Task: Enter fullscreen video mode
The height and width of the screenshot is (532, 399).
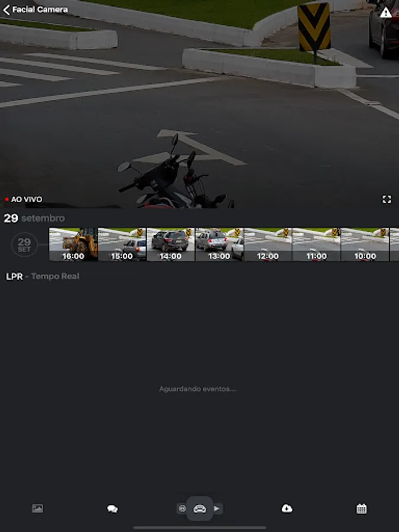Action: click(x=387, y=199)
